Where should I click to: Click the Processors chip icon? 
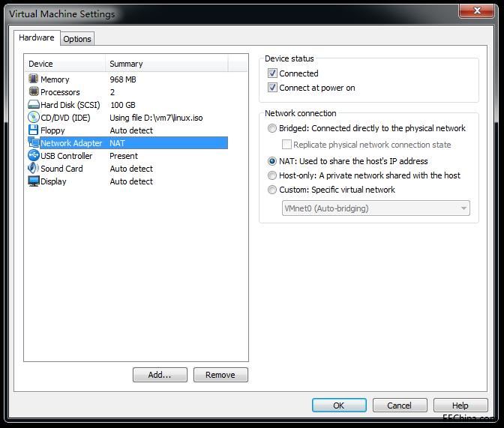pyautogui.click(x=34, y=92)
